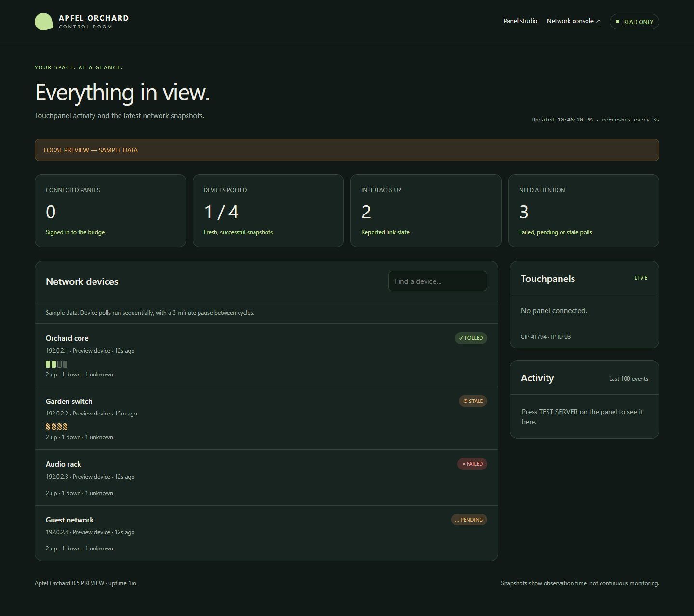Open the Panel studio link
The height and width of the screenshot is (616, 694).
(520, 21)
